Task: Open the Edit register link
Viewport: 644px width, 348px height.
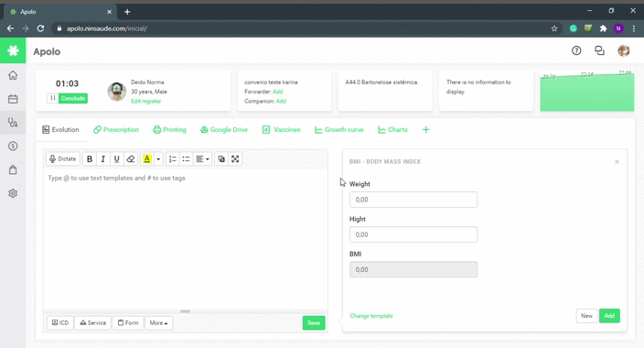Action: click(x=145, y=101)
